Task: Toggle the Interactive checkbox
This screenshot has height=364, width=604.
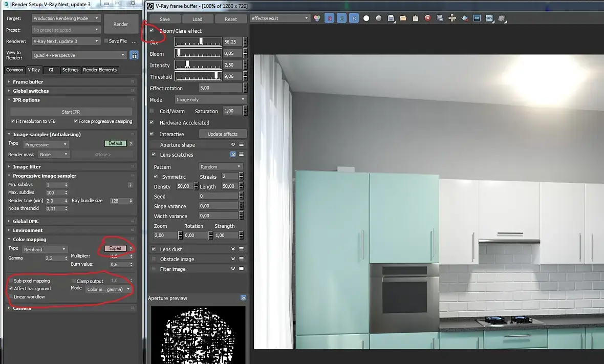Action: [x=152, y=134]
